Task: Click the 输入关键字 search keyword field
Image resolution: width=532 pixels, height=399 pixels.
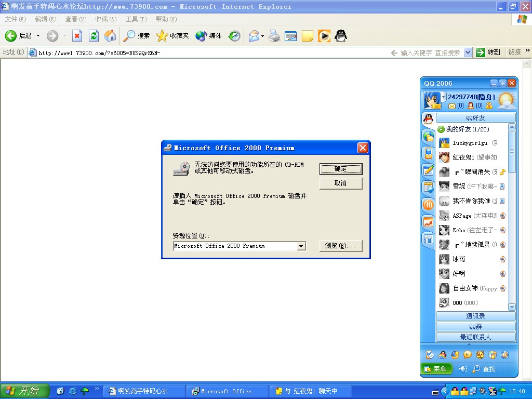Action: [430, 52]
